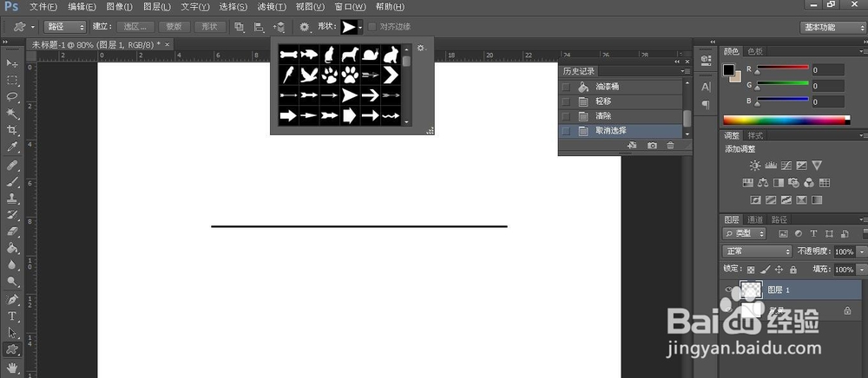Switch to the 色板 tab

[x=756, y=51]
